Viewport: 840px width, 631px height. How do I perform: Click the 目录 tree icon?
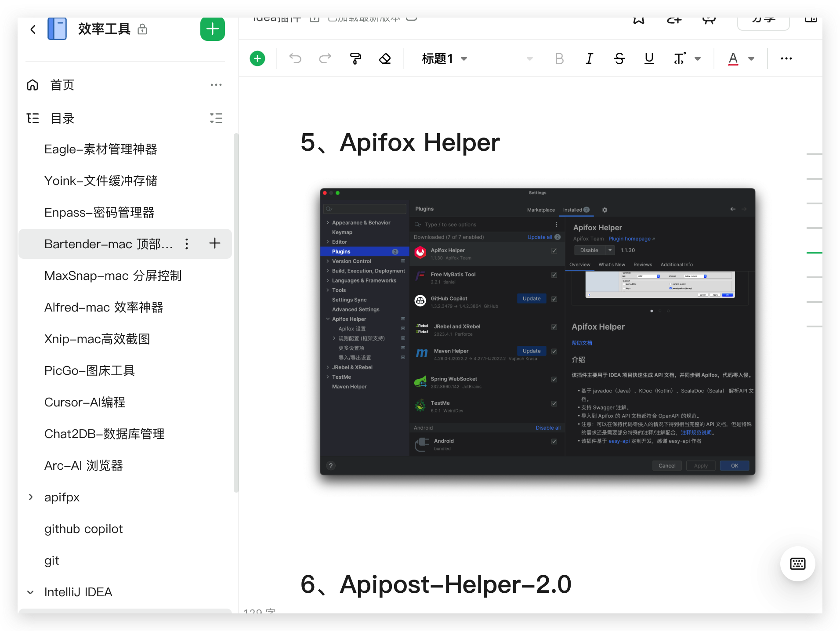pyautogui.click(x=33, y=118)
